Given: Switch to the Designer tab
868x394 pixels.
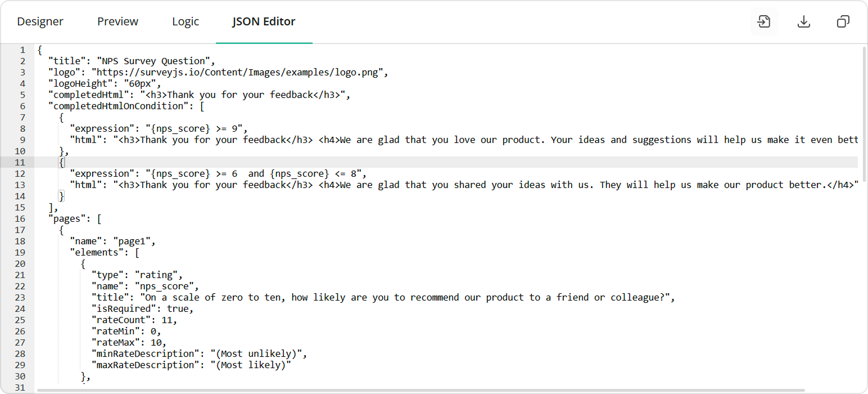Looking at the screenshot, I should (40, 21).
